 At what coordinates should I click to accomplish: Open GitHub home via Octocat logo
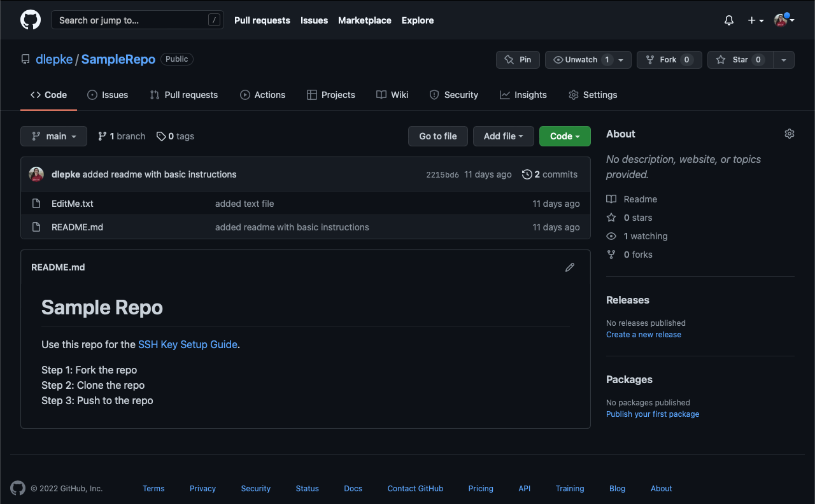click(x=31, y=20)
